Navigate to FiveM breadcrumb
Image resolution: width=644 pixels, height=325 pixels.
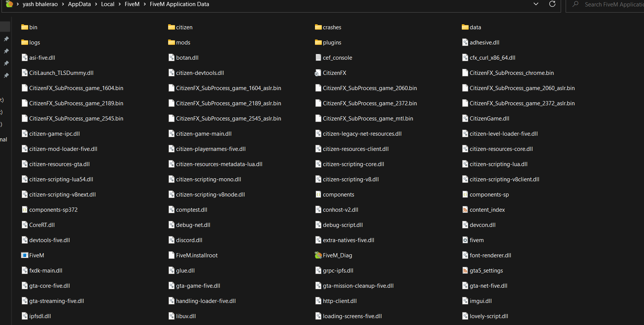[x=132, y=4]
